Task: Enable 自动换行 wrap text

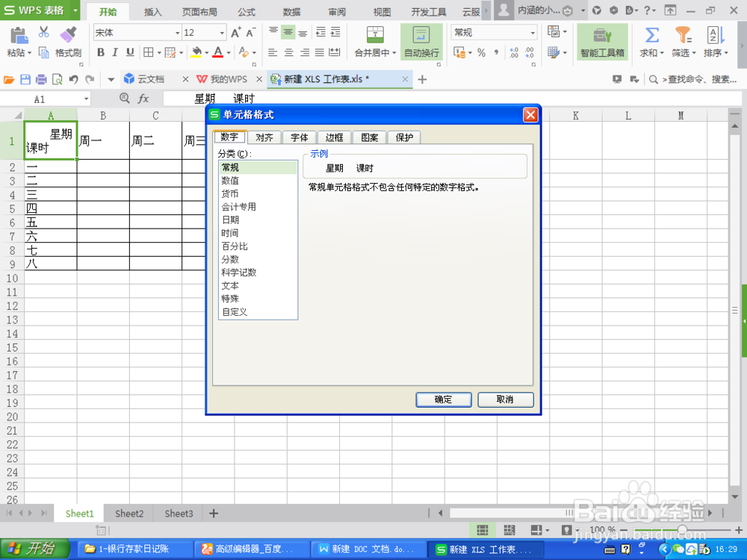Action: coord(422,43)
